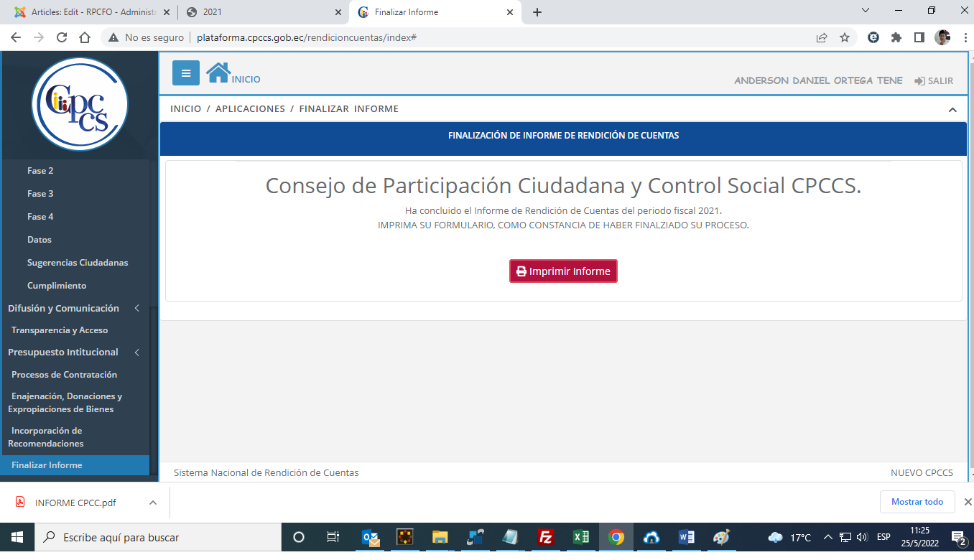Open the Grammarly extension icon
The width and height of the screenshot is (974, 560).
873,37
